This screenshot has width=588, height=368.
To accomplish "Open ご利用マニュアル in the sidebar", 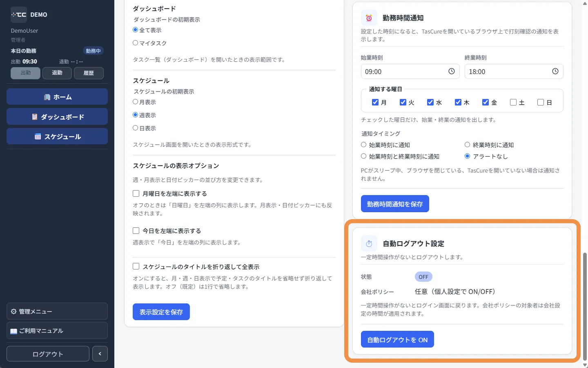I will coord(57,330).
